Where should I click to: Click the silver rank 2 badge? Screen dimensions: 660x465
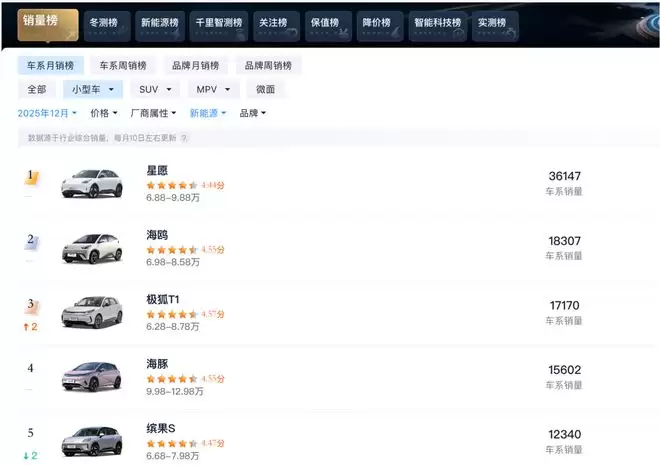point(31,240)
